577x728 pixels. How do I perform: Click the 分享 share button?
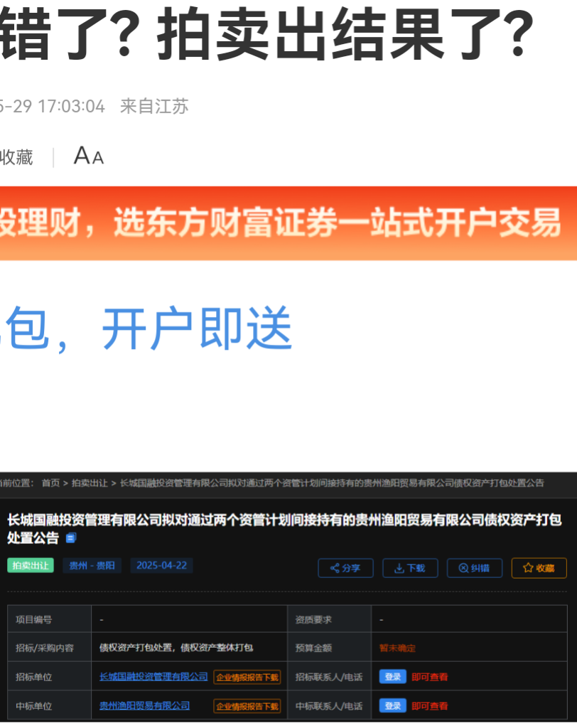tap(345, 568)
